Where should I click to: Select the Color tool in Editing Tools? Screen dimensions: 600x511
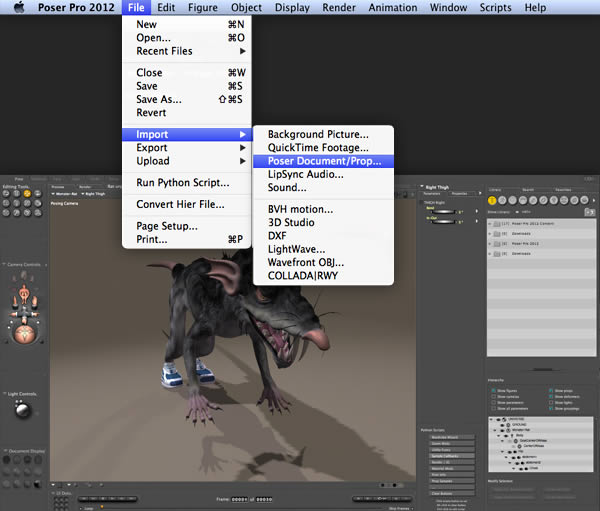point(38,203)
